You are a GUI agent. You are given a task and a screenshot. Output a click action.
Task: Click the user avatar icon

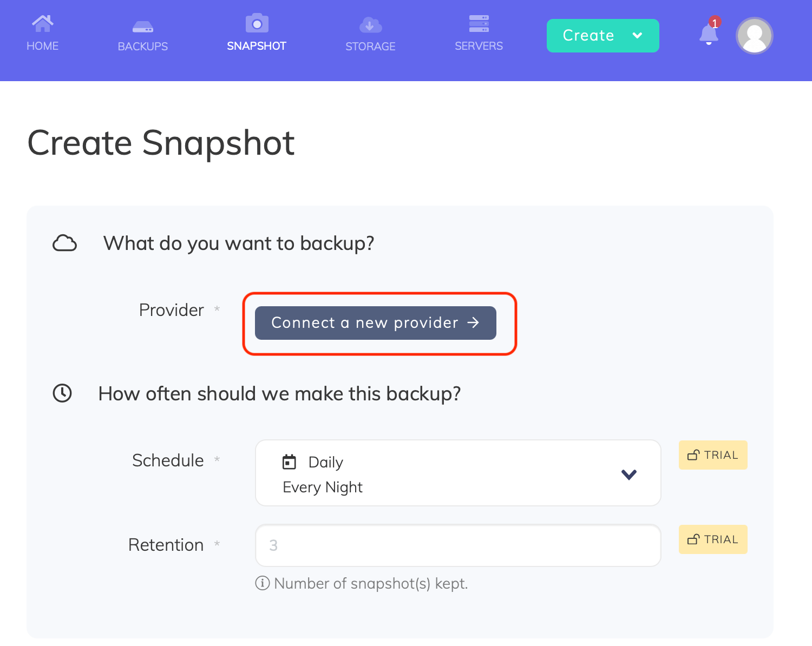tap(754, 36)
